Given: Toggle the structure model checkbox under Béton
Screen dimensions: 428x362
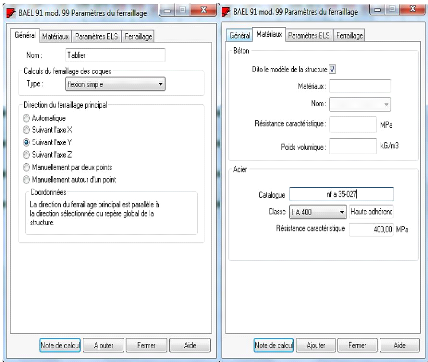Looking at the screenshot, I should (332, 69).
